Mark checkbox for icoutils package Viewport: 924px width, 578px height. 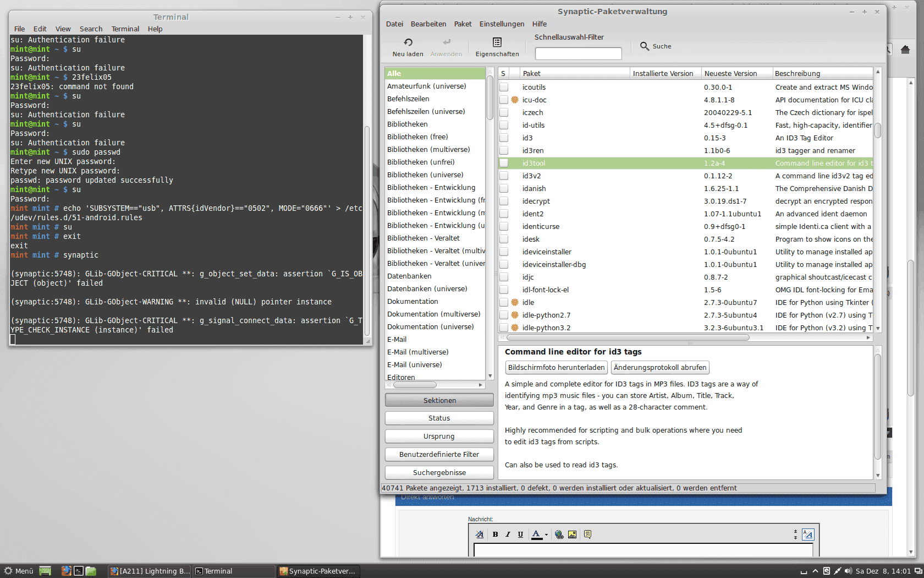(x=504, y=87)
